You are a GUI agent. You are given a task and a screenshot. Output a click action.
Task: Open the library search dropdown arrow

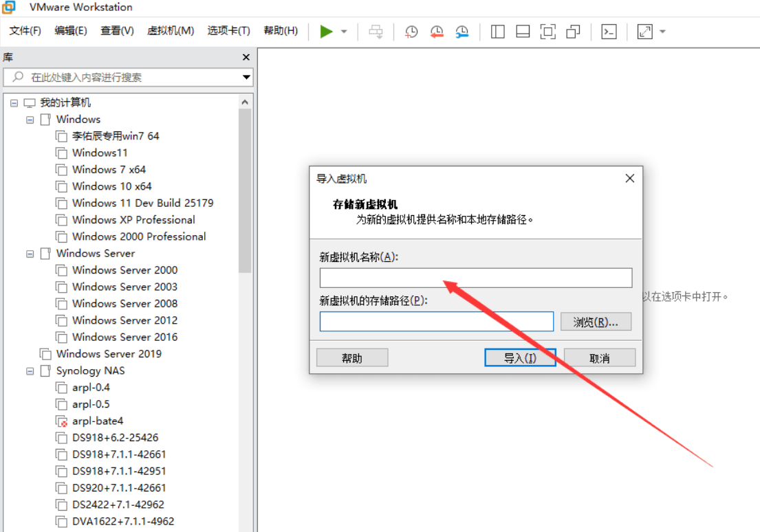(246, 77)
